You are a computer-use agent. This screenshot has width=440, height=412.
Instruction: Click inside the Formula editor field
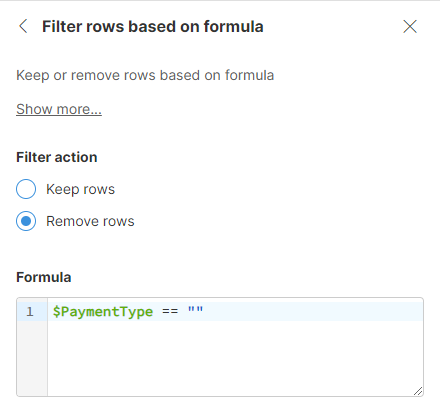point(220,347)
